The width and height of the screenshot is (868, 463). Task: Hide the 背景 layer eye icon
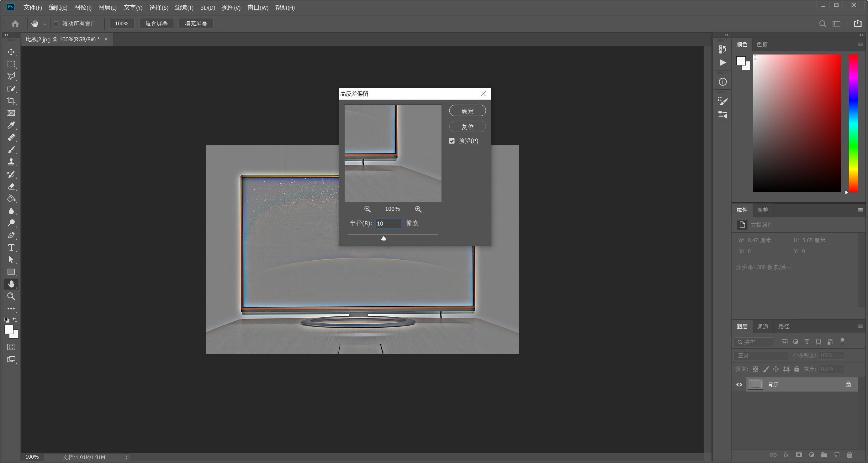coord(739,385)
